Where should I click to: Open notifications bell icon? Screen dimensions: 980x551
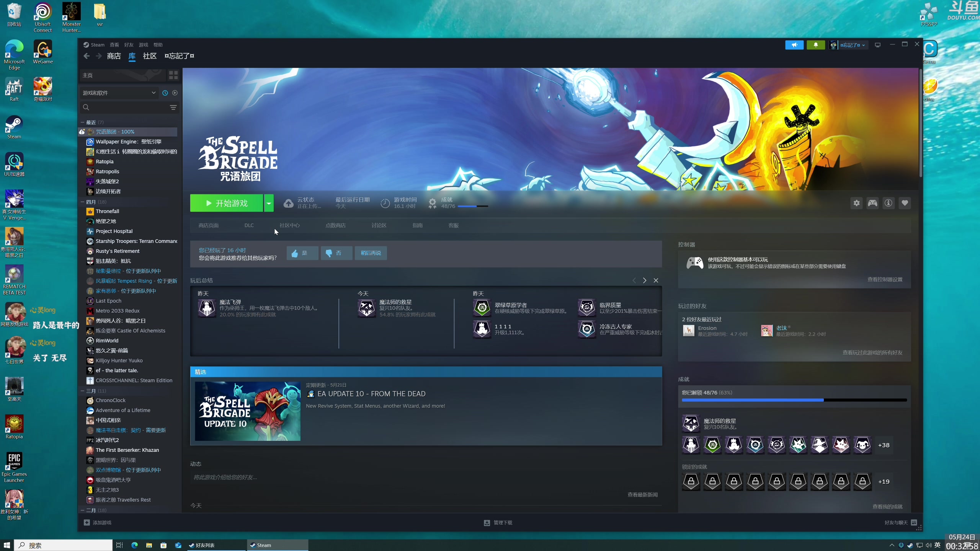(x=816, y=45)
